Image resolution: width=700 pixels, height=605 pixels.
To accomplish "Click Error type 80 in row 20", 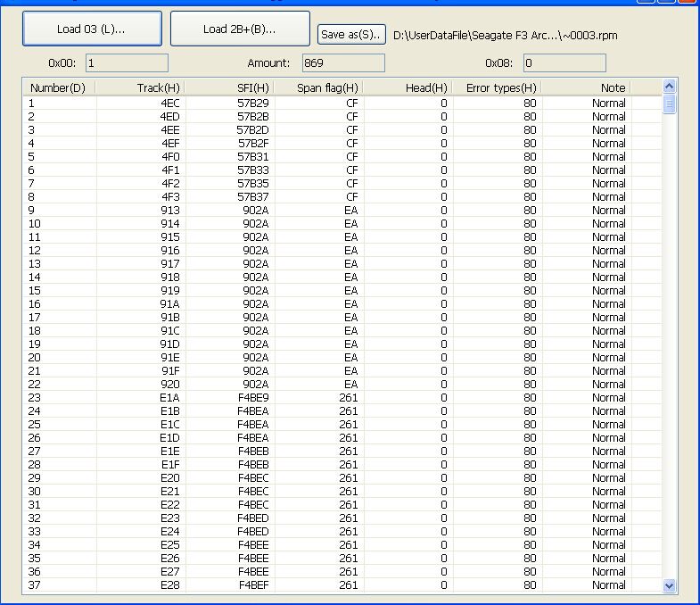I will (530, 358).
